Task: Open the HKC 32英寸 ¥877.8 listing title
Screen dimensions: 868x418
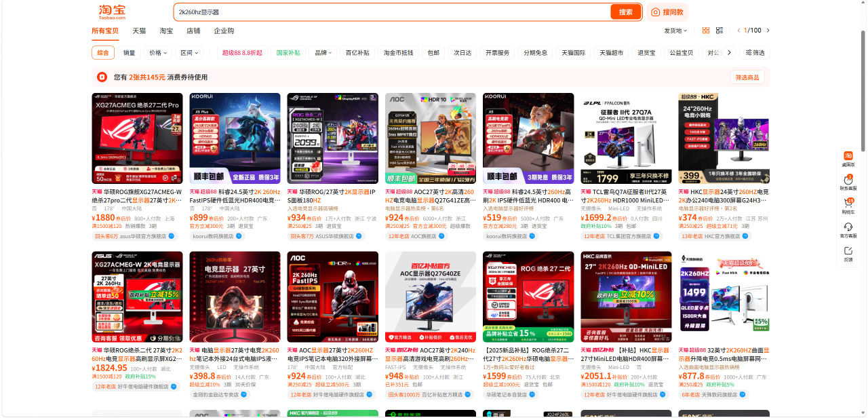Action: coord(724,354)
